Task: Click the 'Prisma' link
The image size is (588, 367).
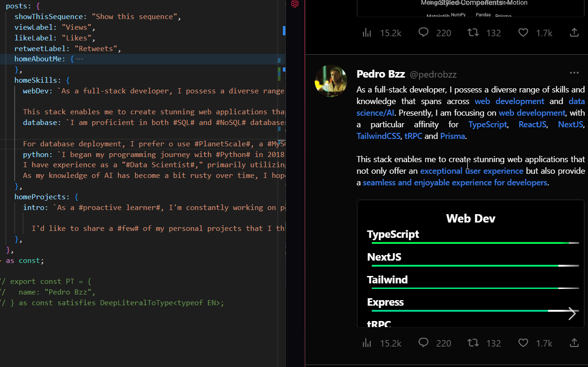Action: coord(452,136)
